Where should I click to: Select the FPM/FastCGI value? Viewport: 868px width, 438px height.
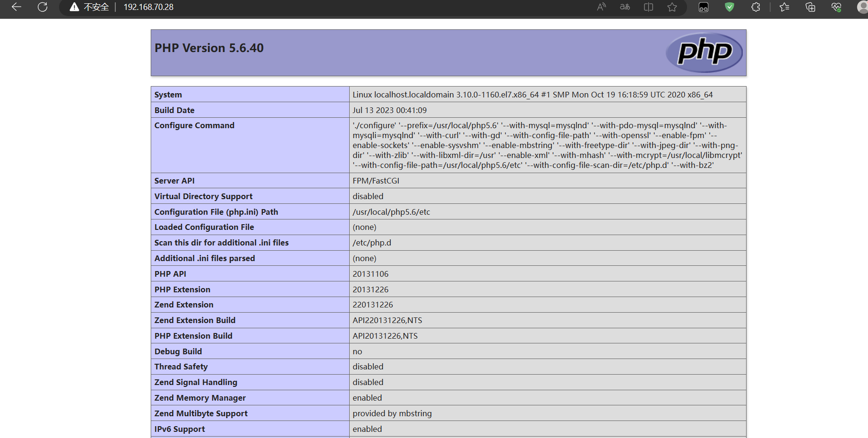coord(376,181)
